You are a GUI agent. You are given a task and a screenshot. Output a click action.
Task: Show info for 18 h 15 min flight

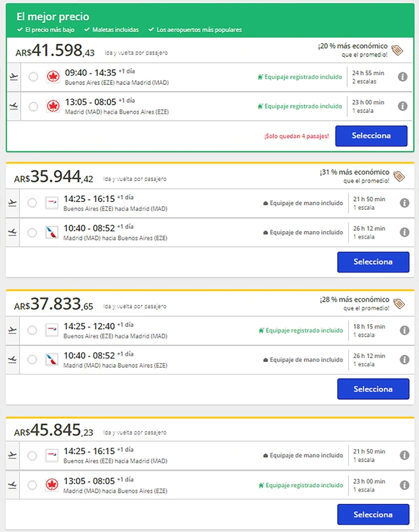[404, 330]
